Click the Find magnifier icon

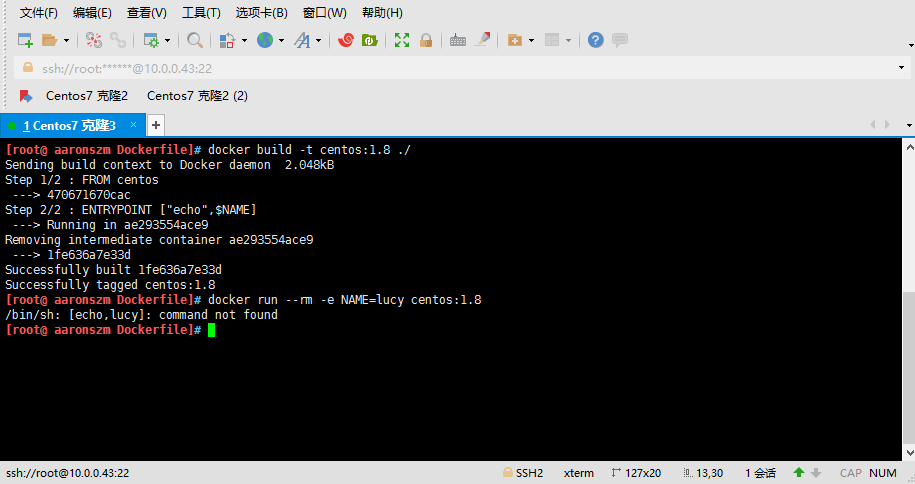195,40
